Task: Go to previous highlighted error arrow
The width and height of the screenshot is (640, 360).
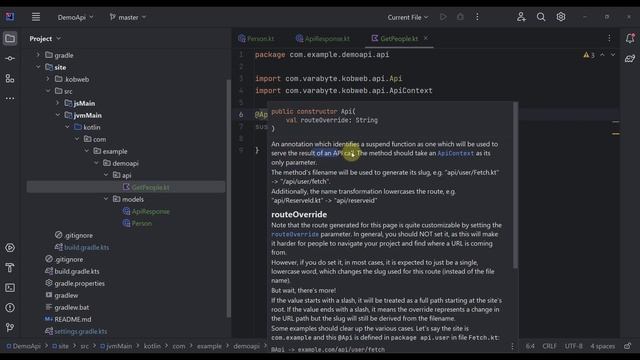Action: point(602,55)
